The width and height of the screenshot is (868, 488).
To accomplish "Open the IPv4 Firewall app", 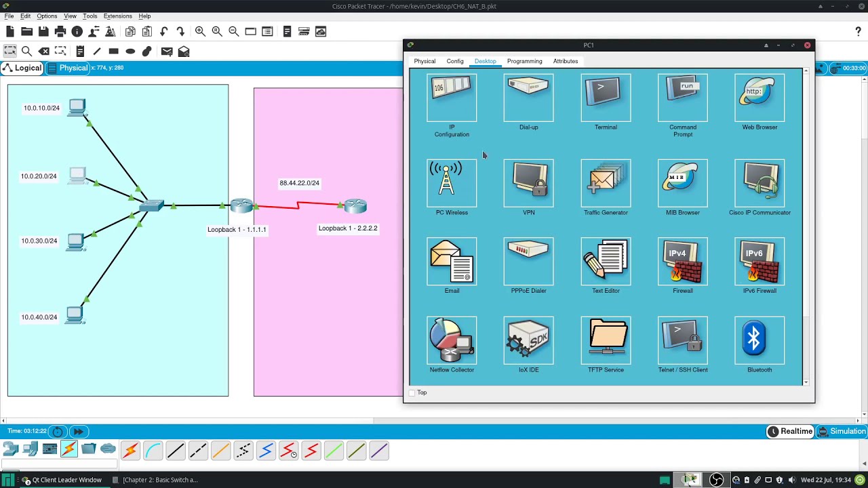I will (683, 262).
